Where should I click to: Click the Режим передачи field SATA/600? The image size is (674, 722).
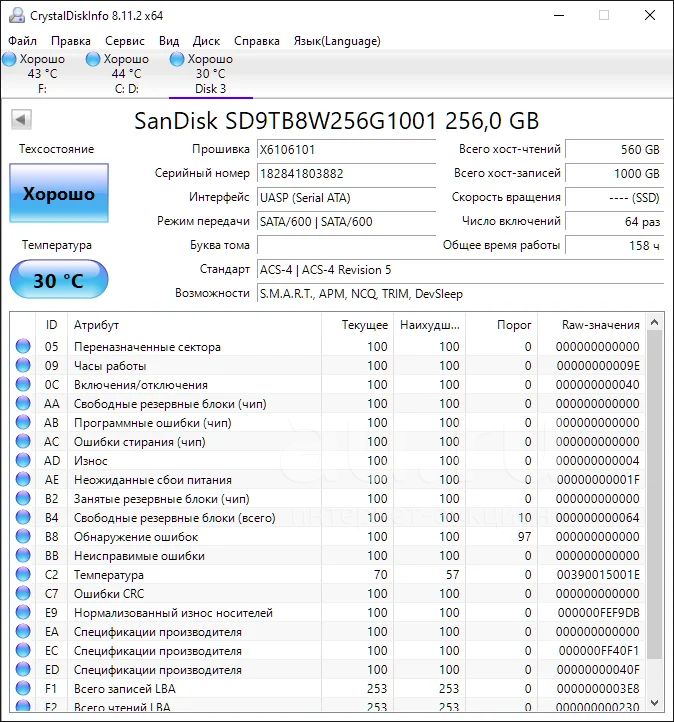point(346,221)
